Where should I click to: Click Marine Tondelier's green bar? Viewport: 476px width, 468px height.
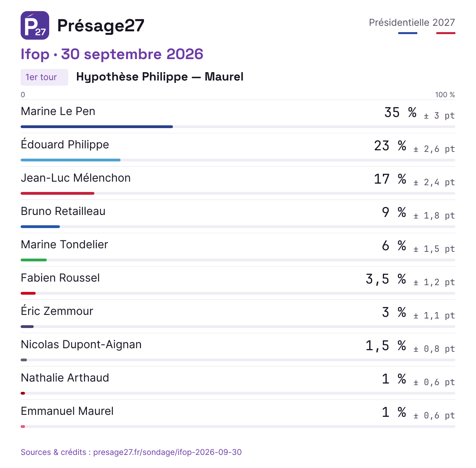point(34,260)
